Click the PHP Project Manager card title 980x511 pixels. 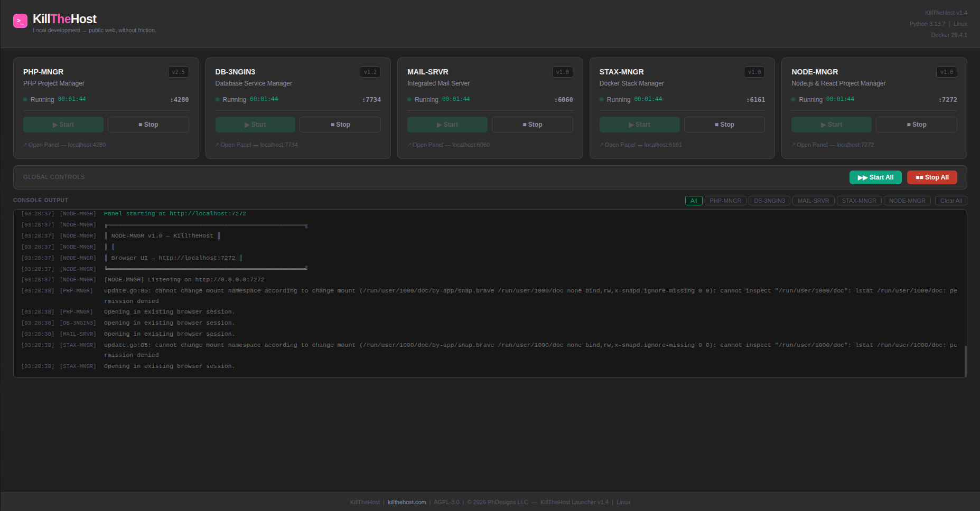tap(54, 83)
